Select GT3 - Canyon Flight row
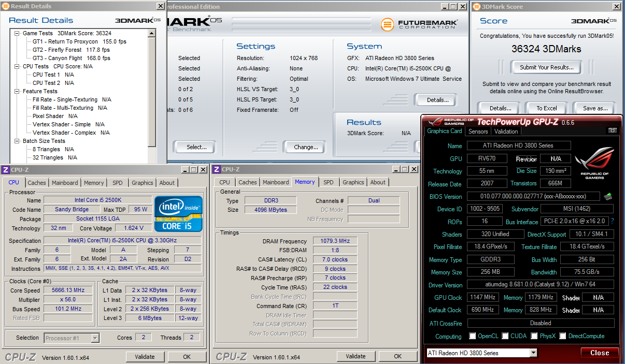Screen dimensions: 625x364 tap(72, 58)
